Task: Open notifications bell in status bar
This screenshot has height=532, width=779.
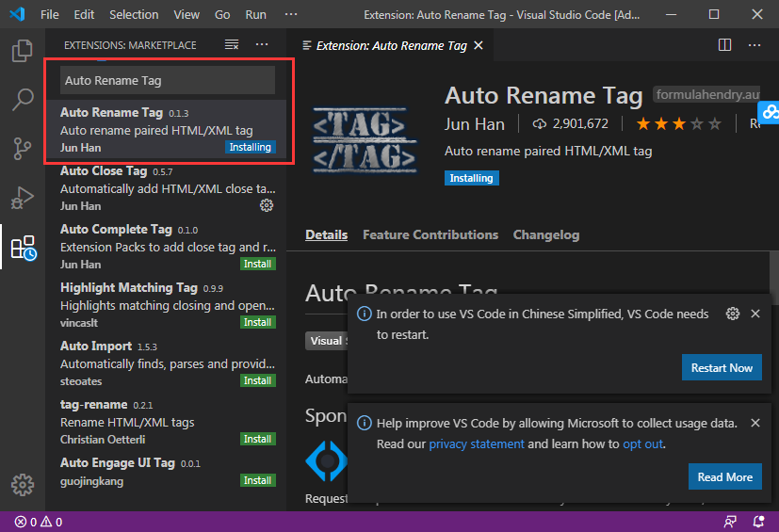Action: coord(758,522)
